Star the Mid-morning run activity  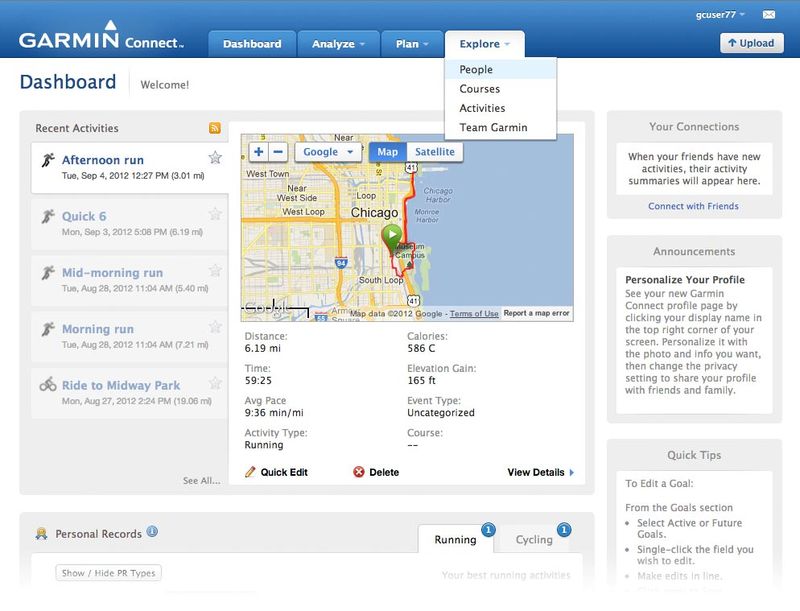215,270
